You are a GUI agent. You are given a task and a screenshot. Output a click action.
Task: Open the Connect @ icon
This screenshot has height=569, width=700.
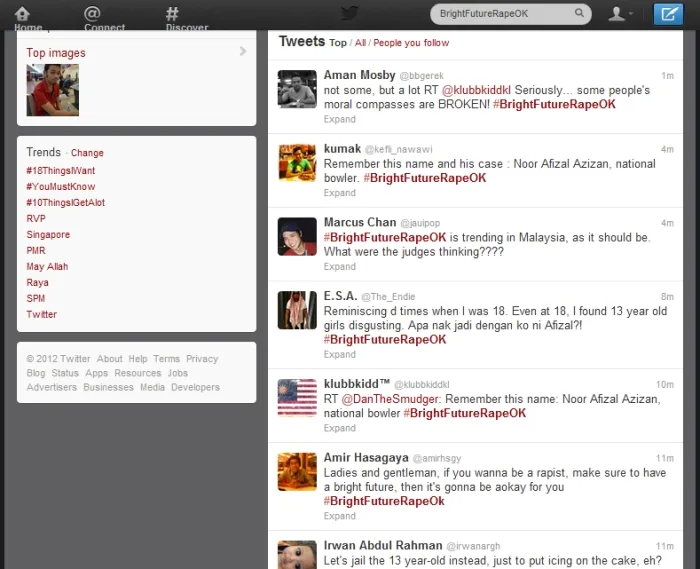click(x=92, y=15)
